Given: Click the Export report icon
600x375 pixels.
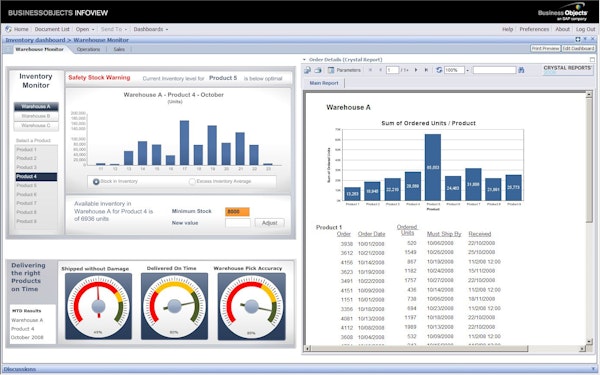Looking at the screenshot, I should coord(308,70).
